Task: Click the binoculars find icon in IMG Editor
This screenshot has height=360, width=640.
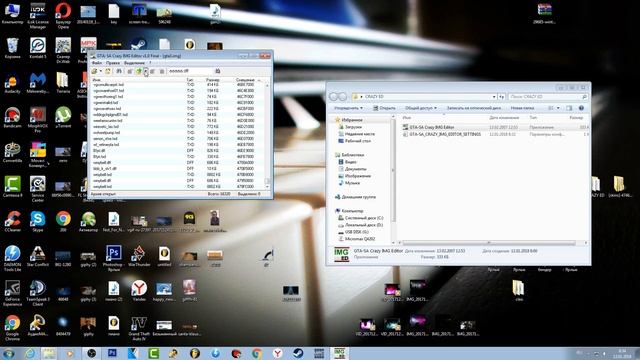Action: pyautogui.click(x=119, y=71)
